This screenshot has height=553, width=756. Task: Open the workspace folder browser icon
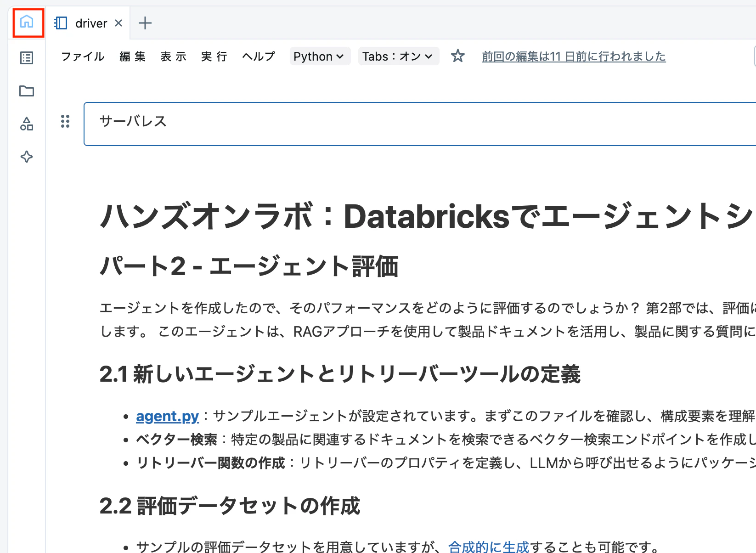pyautogui.click(x=27, y=91)
